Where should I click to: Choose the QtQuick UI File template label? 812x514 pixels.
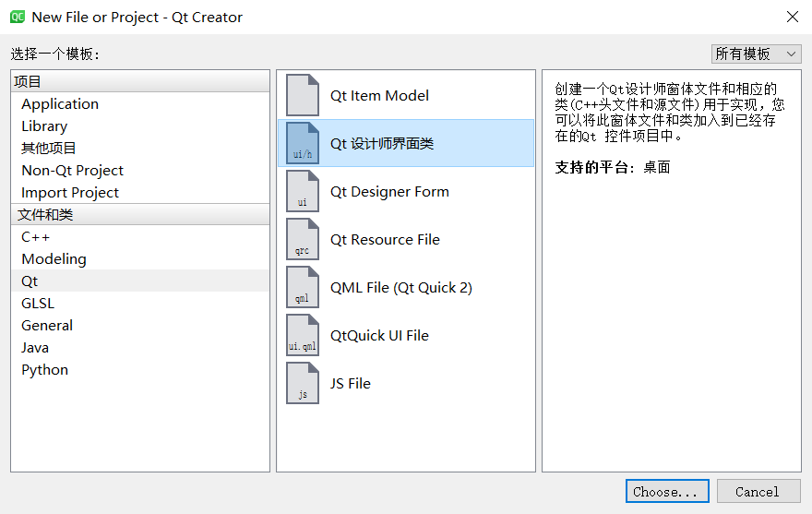click(x=379, y=335)
